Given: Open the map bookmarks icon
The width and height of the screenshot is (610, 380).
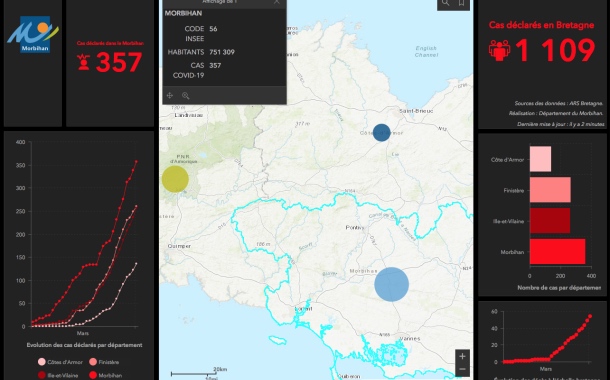Looking at the screenshot, I should pos(461,3).
